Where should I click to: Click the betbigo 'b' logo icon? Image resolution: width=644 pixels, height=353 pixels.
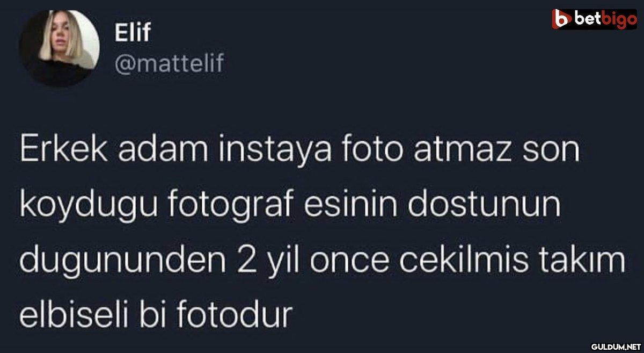coord(562,19)
